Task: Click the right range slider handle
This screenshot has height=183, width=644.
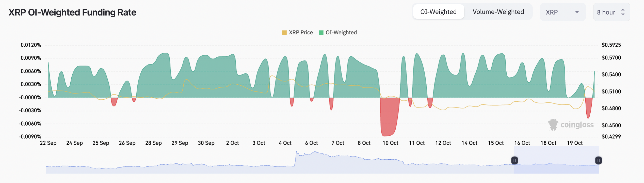Action: point(599,160)
